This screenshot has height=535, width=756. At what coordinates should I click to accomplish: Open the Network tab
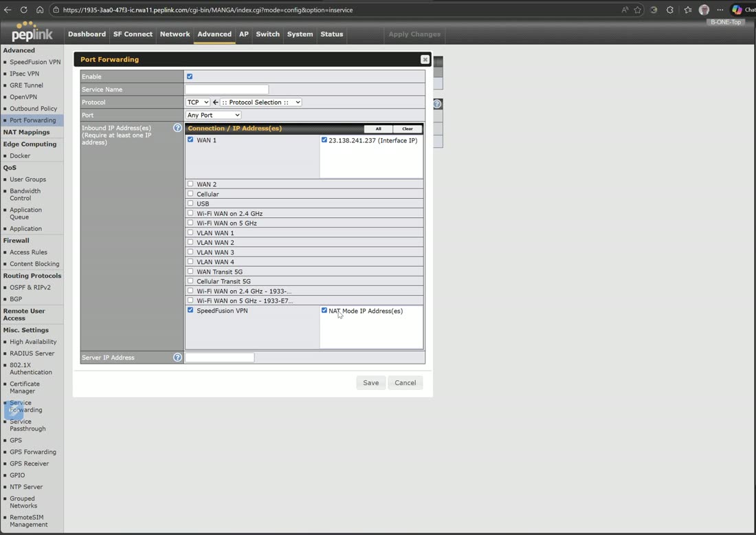tap(175, 34)
